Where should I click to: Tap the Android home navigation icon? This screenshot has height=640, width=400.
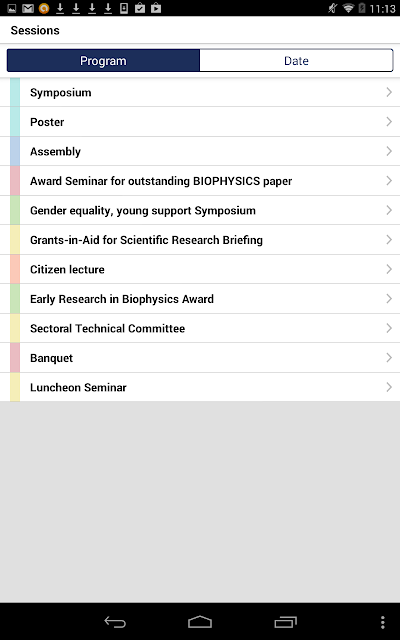click(x=200, y=622)
